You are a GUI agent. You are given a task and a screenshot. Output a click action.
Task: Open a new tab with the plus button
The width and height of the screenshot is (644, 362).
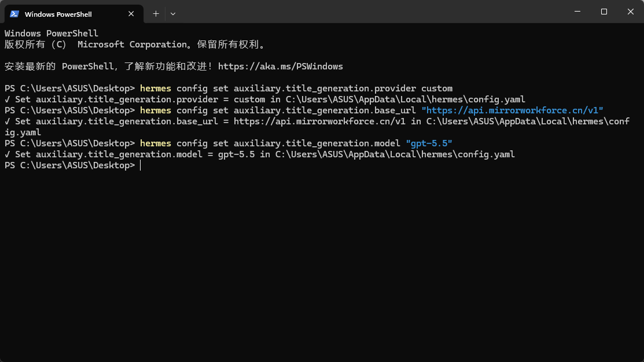tap(156, 14)
